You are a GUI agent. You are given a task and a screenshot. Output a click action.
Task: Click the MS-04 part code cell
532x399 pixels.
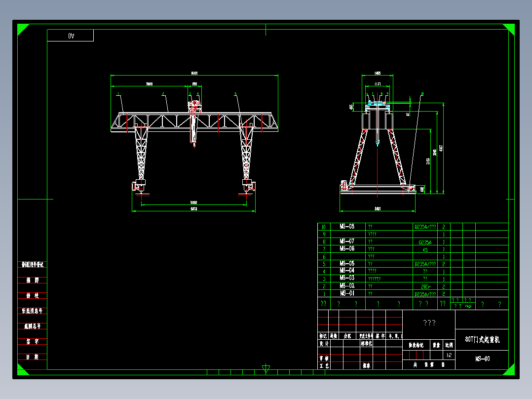(347, 270)
